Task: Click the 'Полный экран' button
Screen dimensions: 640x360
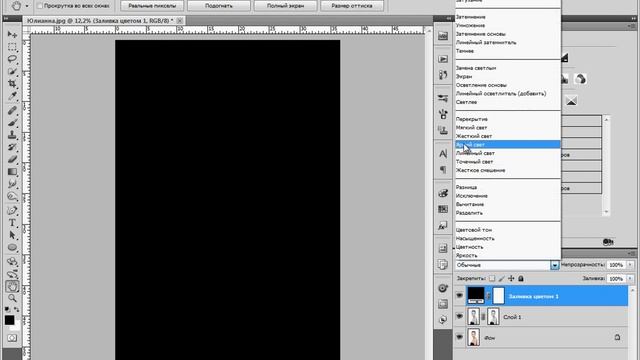Action: pos(285,6)
